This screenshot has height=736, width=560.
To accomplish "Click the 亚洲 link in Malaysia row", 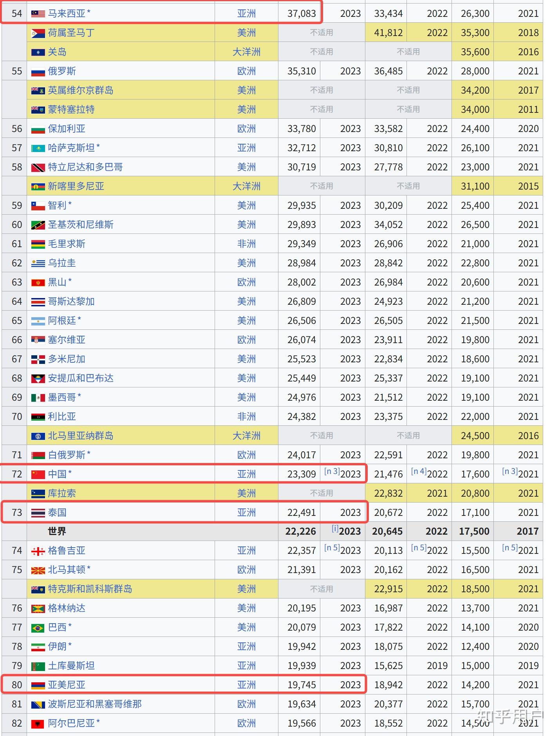I will point(246,14).
